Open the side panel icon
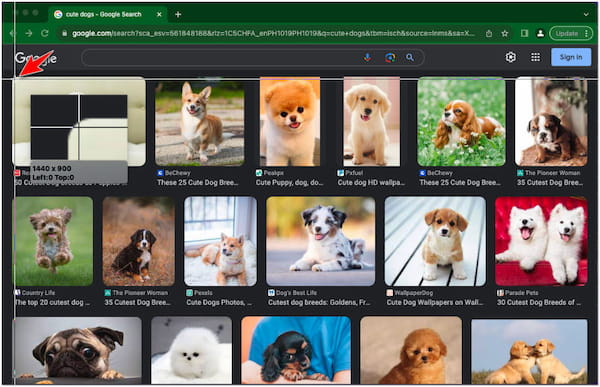Screen dimensions: 600x387 pyautogui.click(x=524, y=34)
